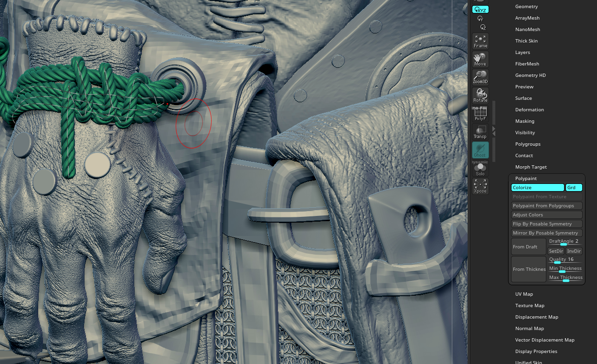597x364 pixels.
Task: Click Polypaint From Polygroups
Action: [547, 206]
